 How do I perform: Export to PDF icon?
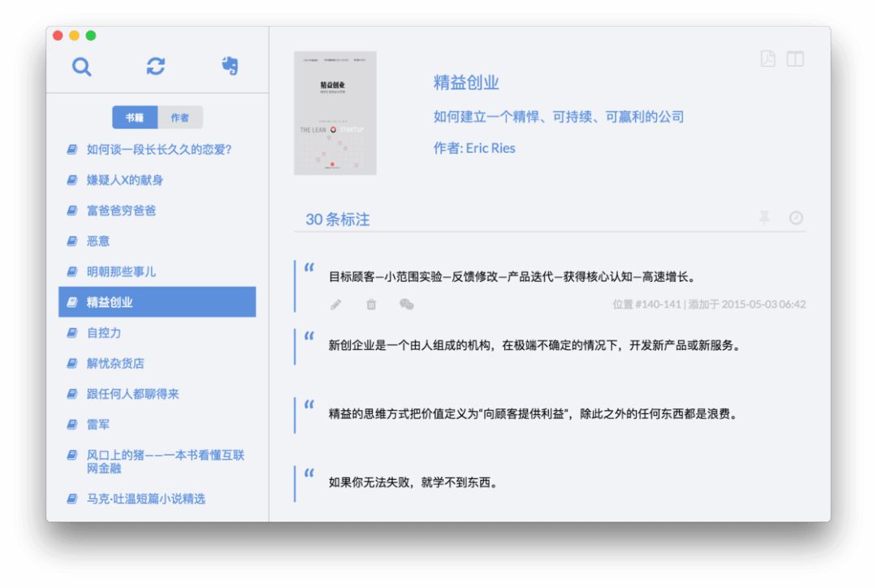[x=768, y=58]
